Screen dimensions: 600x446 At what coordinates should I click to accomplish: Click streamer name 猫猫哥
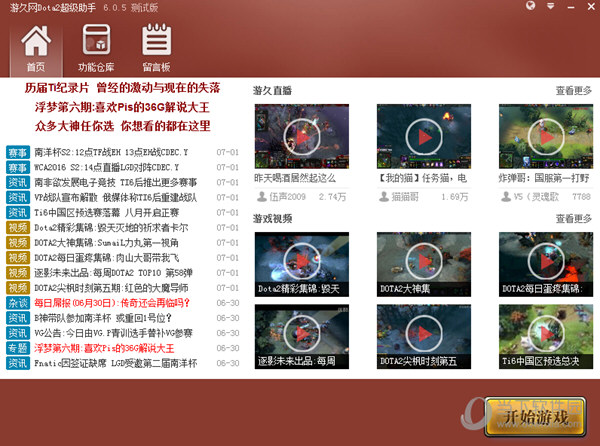[405, 197]
